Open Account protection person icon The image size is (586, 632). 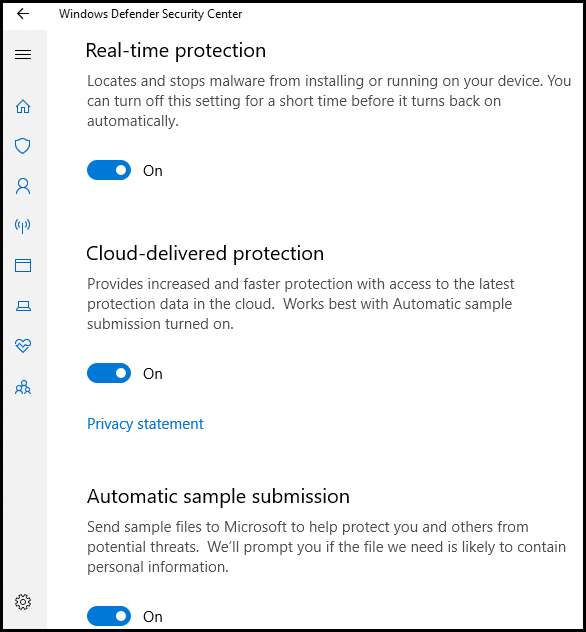(23, 186)
